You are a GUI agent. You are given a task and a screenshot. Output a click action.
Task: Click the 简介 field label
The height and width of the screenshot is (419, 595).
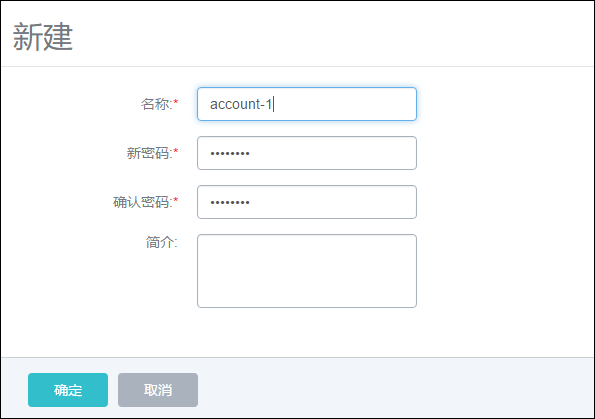(x=161, y=242)
